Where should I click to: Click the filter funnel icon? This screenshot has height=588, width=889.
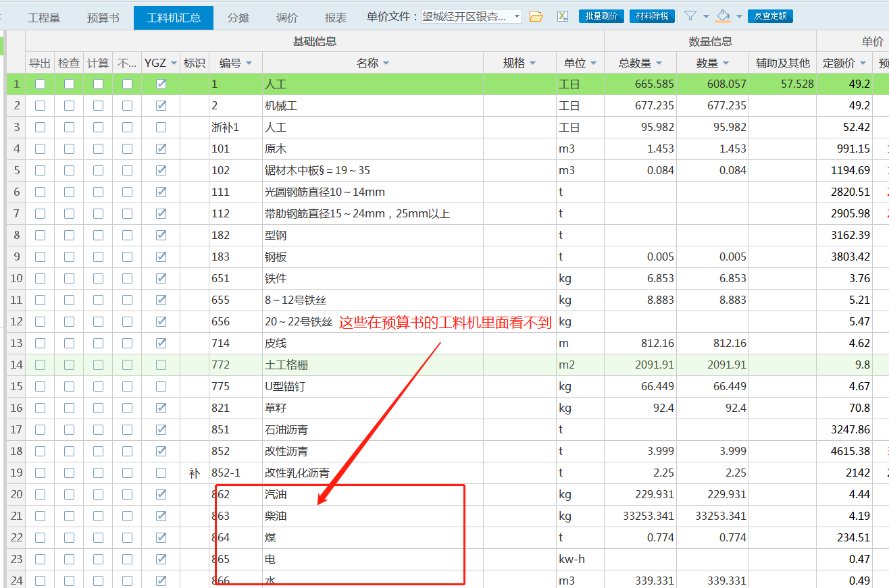690,16
